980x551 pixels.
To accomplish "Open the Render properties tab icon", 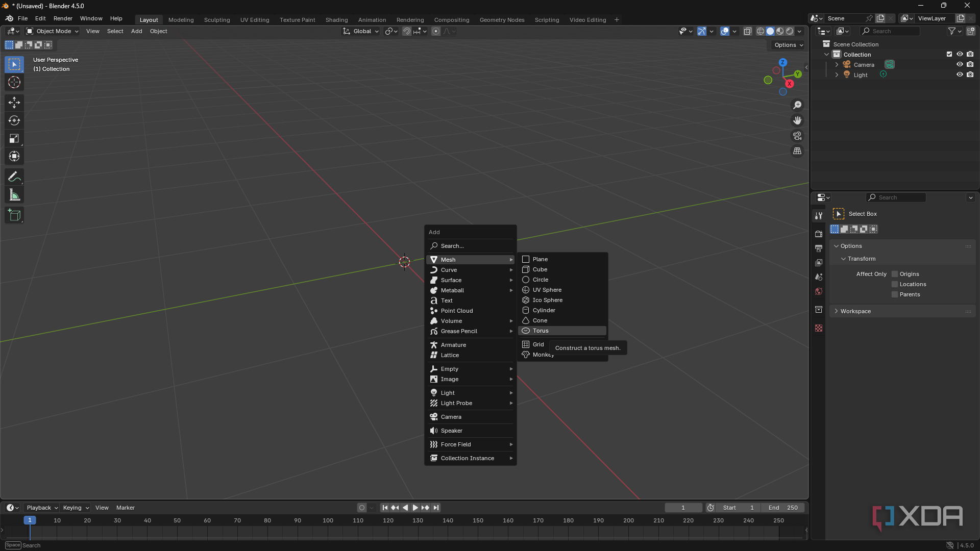I will click(819, 234).
